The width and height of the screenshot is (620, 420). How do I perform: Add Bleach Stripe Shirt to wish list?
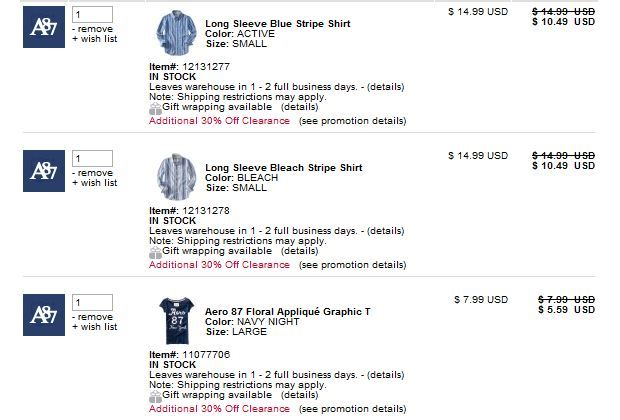click(95, 183)
